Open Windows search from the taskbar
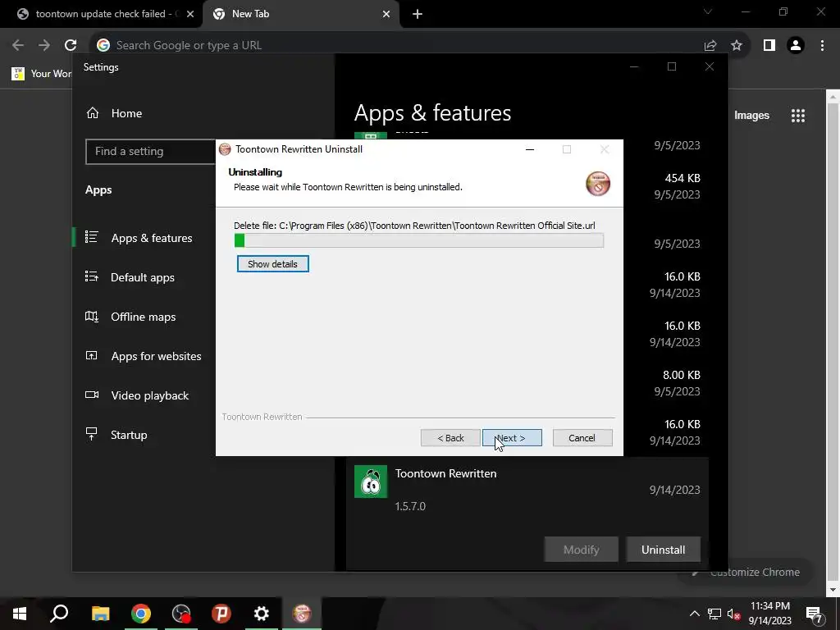840x630 pixels. (59, 614)
